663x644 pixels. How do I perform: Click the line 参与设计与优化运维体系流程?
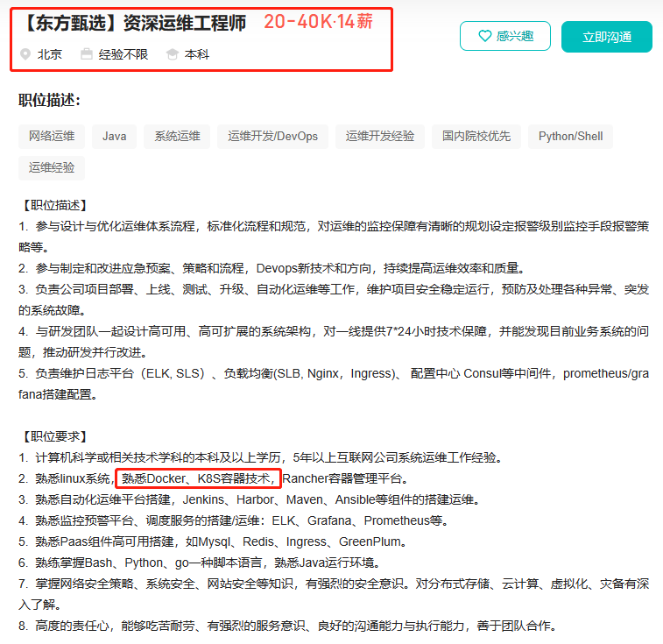tap(334, 237)
